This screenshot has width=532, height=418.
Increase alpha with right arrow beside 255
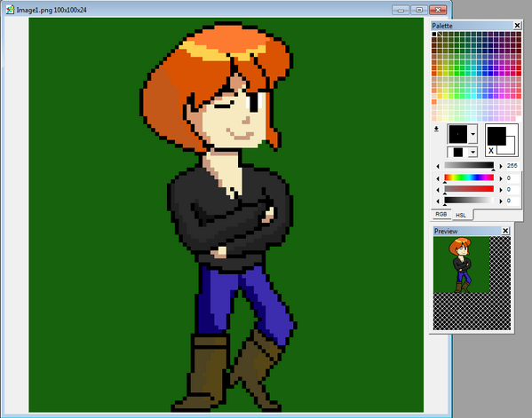[x=501, y=166]
